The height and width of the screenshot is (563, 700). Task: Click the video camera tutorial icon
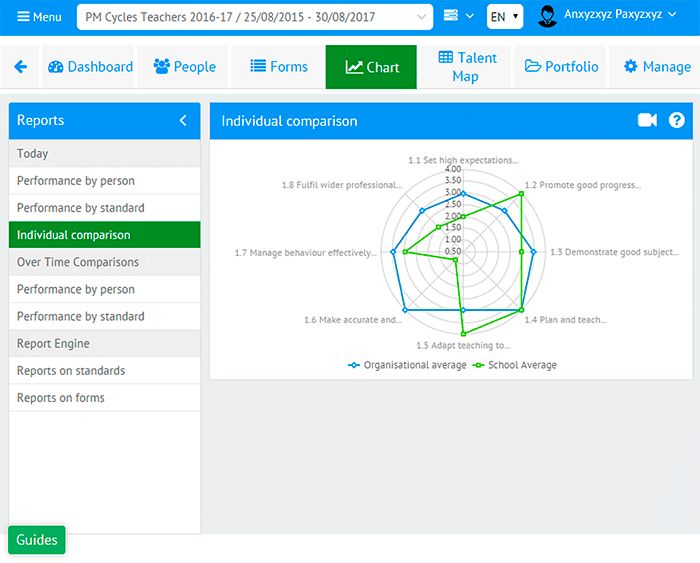tap(647, 120)
